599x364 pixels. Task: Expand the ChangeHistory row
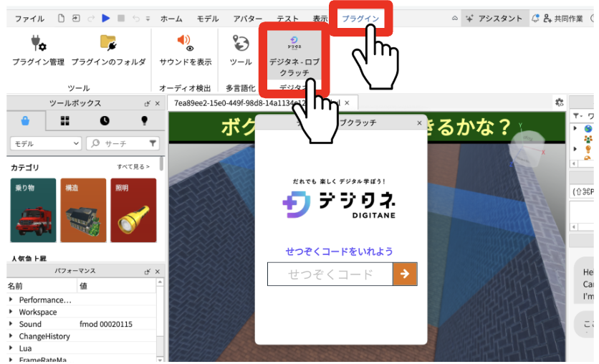coord(11,336)
